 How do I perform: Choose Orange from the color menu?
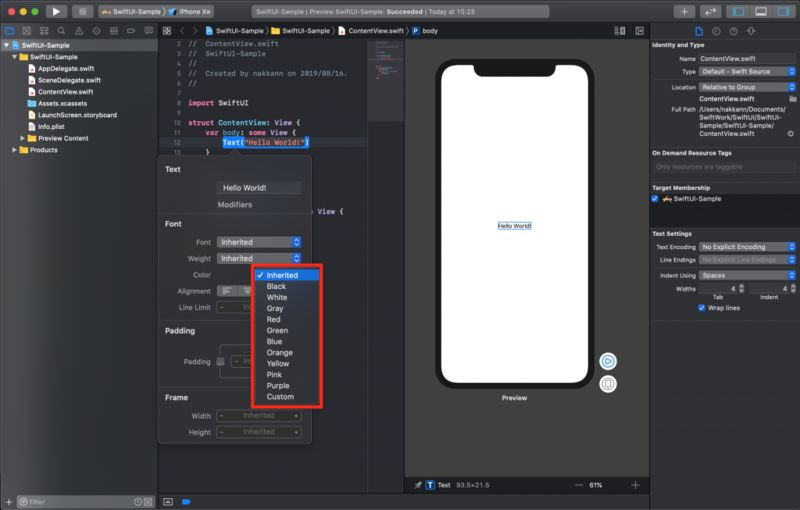coord(287,352)
